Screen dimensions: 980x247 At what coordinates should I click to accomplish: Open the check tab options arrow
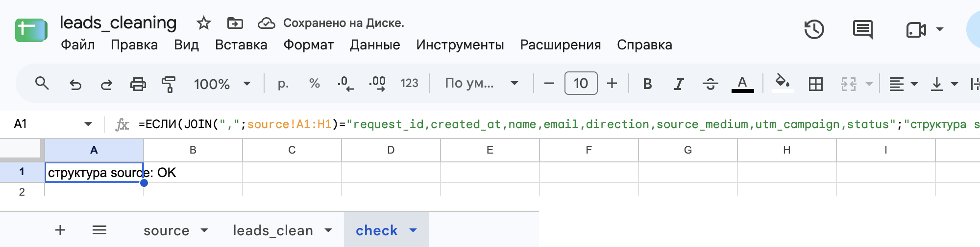point(413,230)
